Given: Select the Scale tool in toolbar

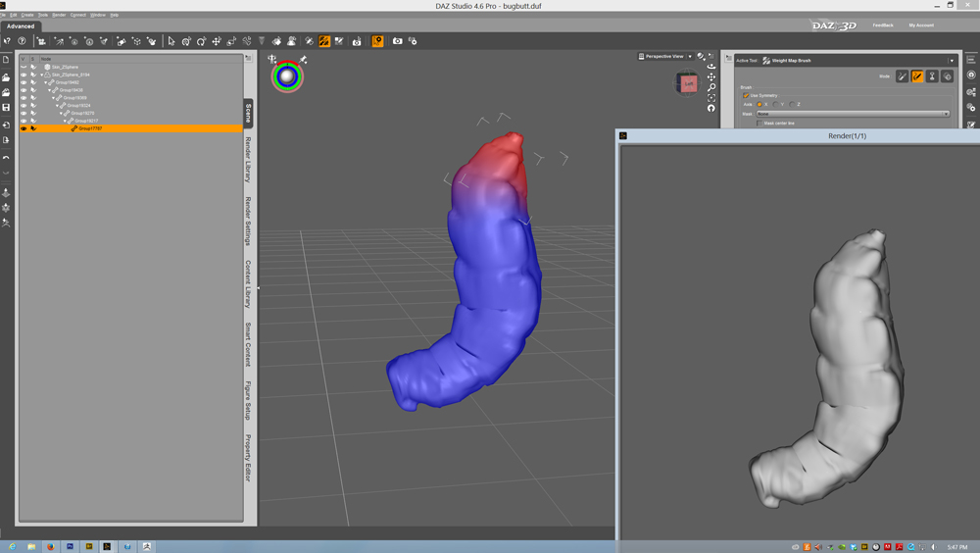Looking at the screenshot, I should pos(231,41).
